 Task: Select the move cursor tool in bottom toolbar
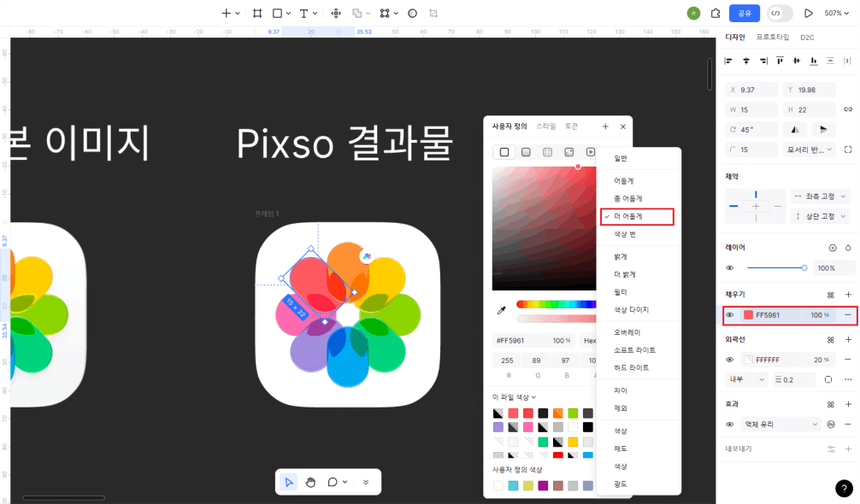[x=288, y=482]
